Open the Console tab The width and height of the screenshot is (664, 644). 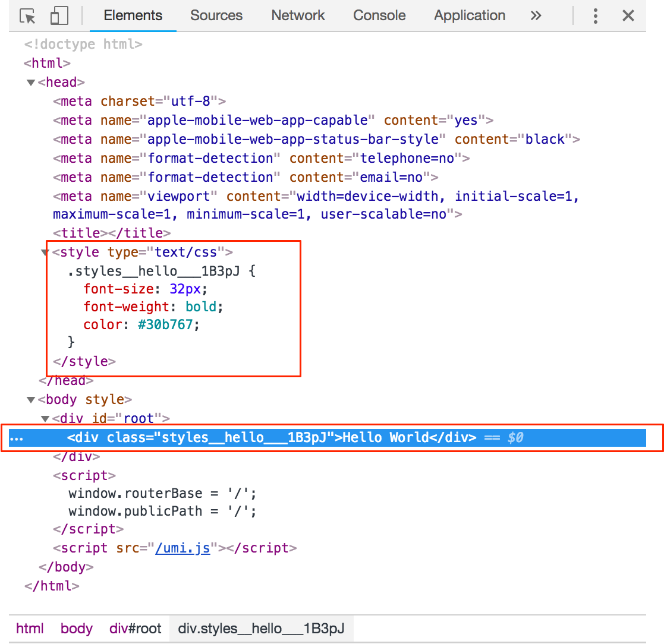379,15
